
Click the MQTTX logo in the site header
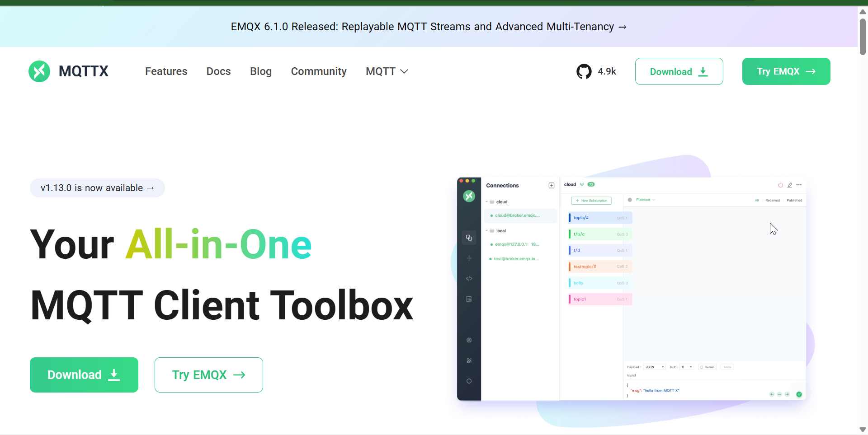coord(69,71)
